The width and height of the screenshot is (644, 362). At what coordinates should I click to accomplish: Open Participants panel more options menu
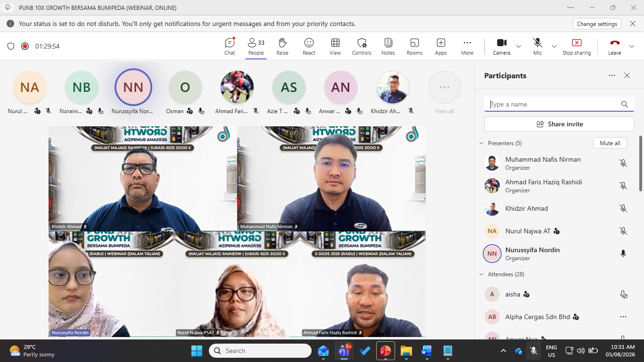tap(612, 75)
